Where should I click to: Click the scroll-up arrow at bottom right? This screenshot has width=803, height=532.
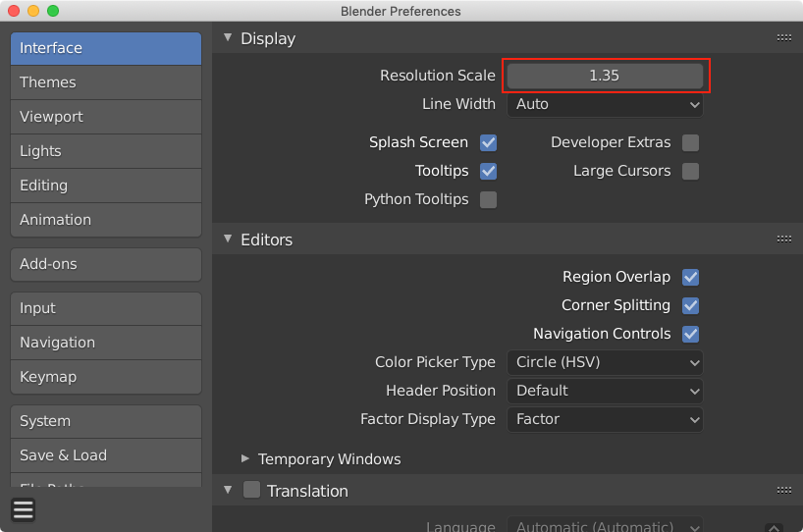(x=774, y=527)
